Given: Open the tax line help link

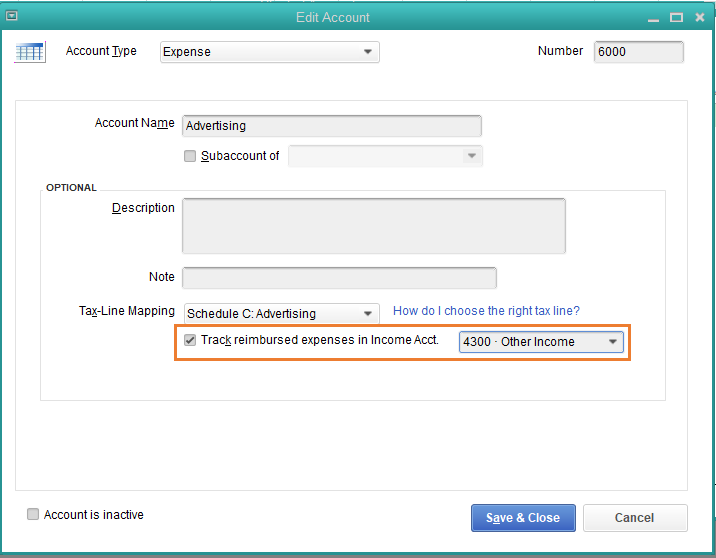Looking at the screenshot, I should 486,312.
